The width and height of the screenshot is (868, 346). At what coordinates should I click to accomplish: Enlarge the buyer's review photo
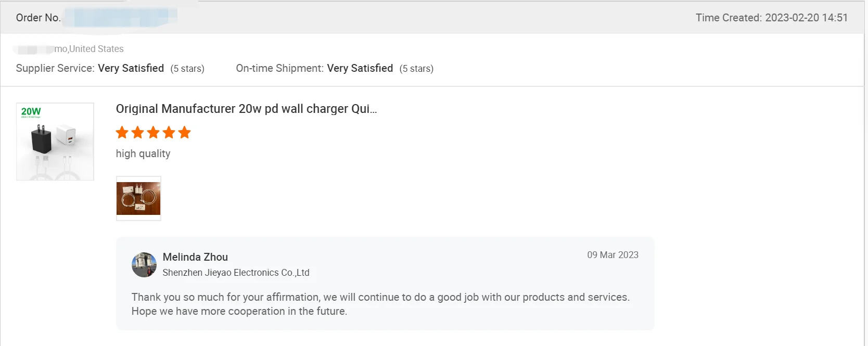[x=138, y=198]
